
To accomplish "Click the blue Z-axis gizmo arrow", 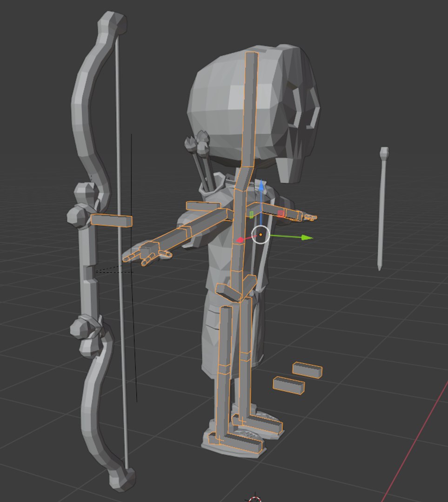I will tap(262, 185).
